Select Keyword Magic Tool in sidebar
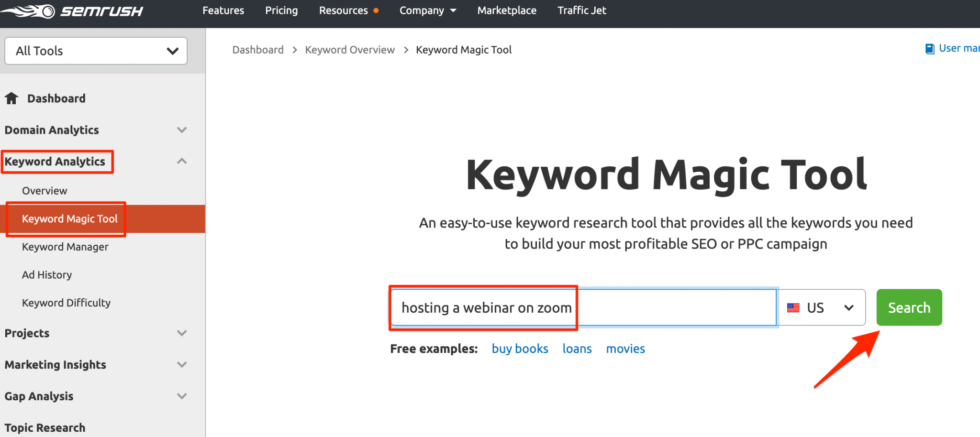The height and width of the screenshot is (437, 980). pos(70,219)
